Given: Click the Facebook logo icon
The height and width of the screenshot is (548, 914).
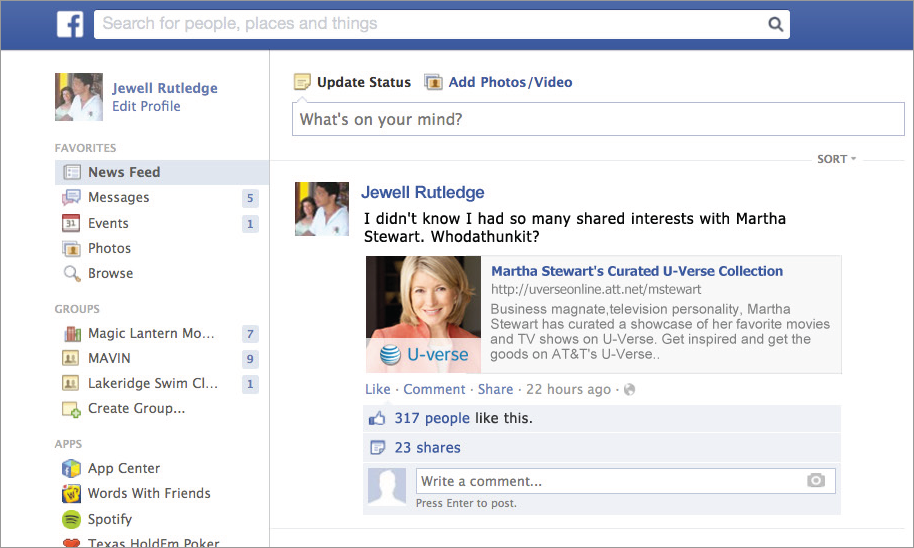Looking at the screenshot, I should pyautogui.click(x=70, y=24).
